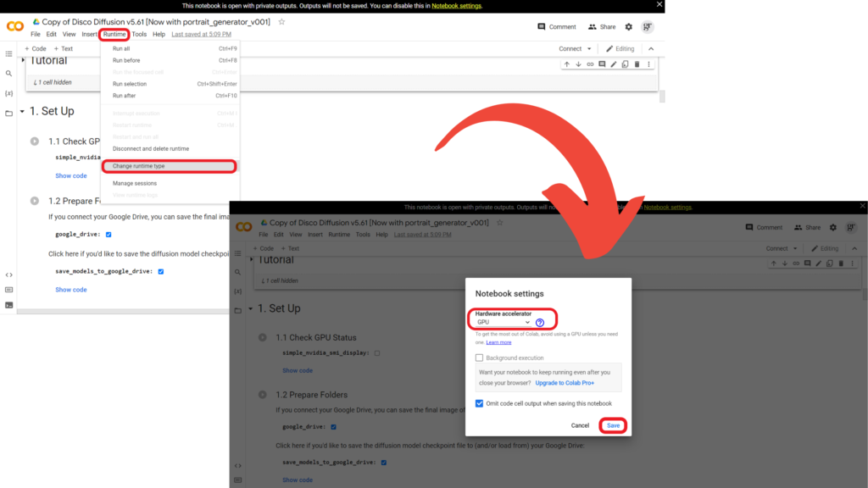Toggle google_drive checkbox behind the dialog
The width and height of the screenshot is (868, 488).
coord(333,427)
